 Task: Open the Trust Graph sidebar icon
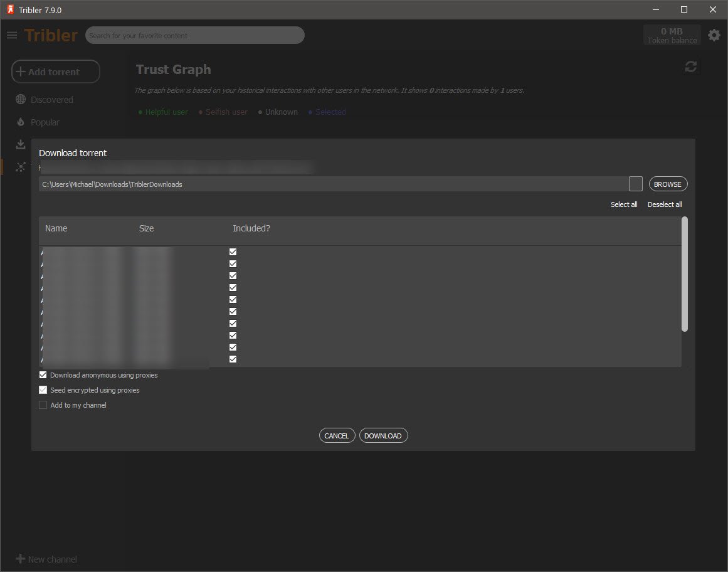tap(21, 167)
